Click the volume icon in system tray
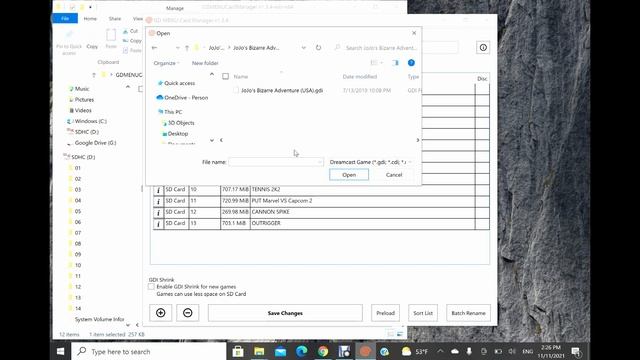 tap(512, 351)
